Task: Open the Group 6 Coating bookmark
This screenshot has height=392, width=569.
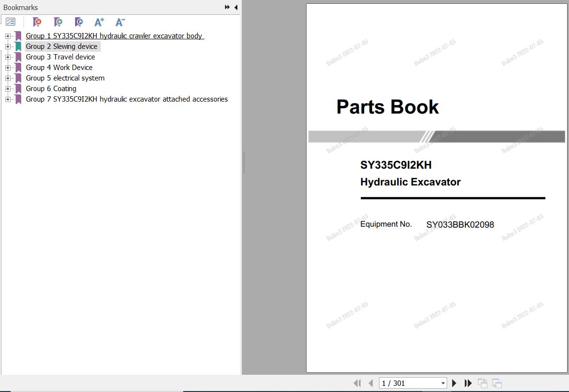Action: (x=51, y=89)
